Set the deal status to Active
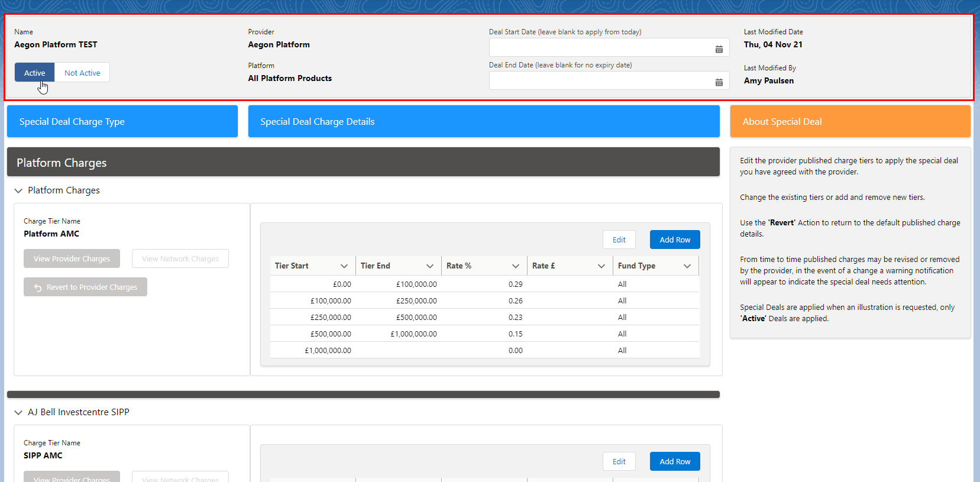 [x=35, y=73]
